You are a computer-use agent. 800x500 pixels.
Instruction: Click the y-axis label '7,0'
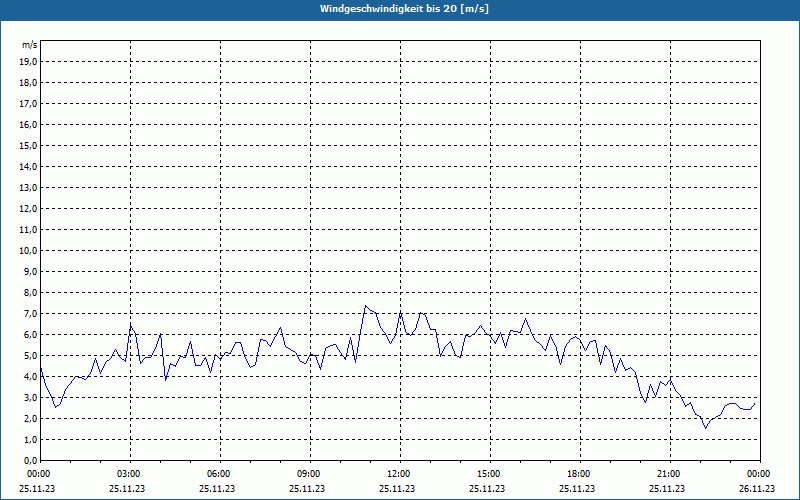tap(32, 313)
